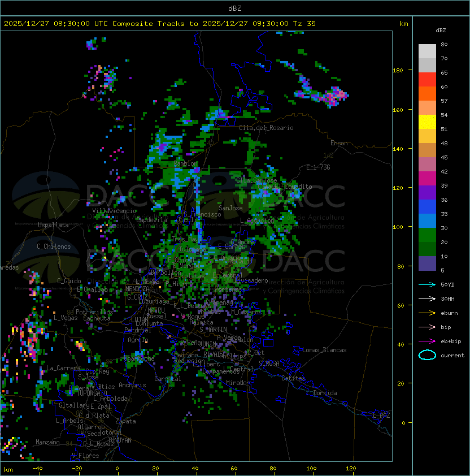The width and height of the screenshot is (470, 476).
Task: Click the dBZ title at top center
Action: [235, 8]
